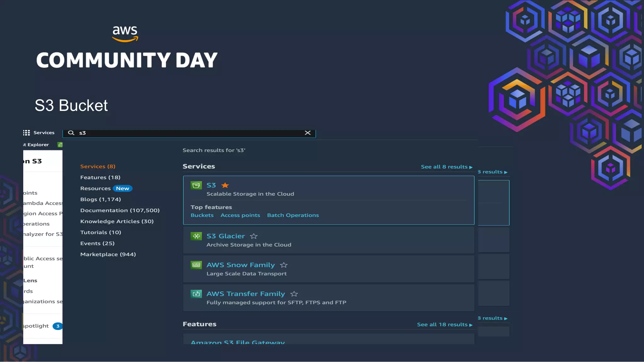This screenshot has height=362, width=644.
Task: Select the Features (18) filter
Action: (100, 178)
